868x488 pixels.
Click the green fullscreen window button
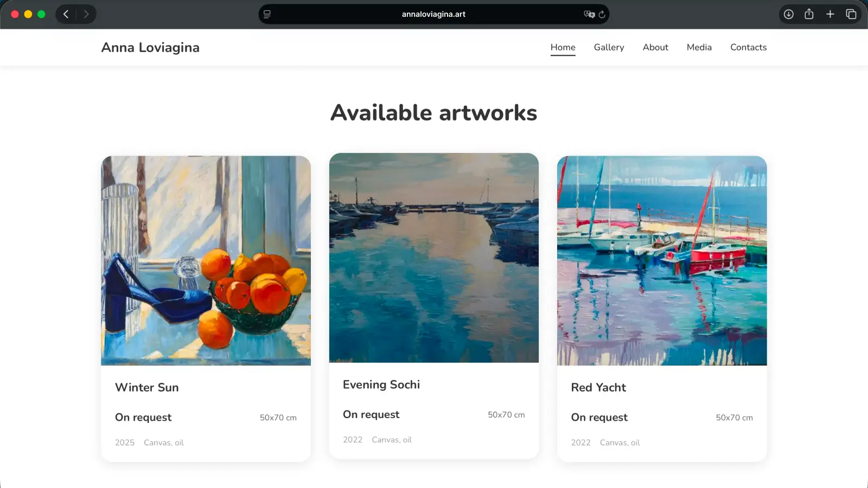(41, 14)
